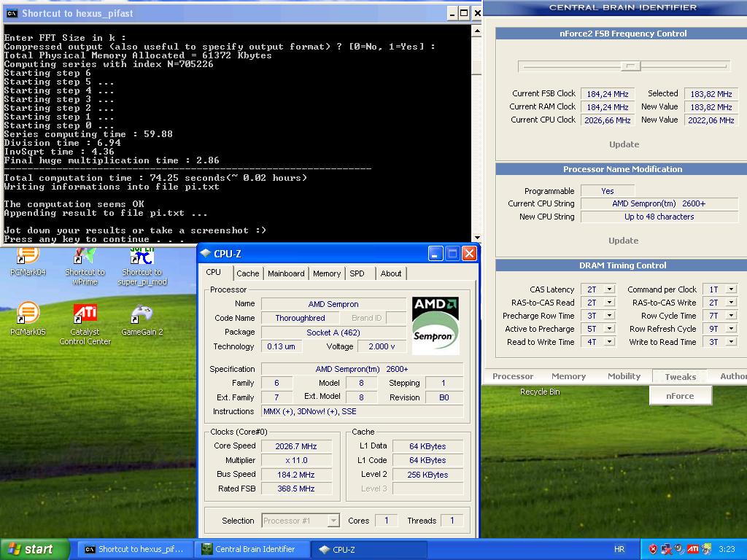Switch to Mobility tab in Central Brain Identifier
This screenshot has height=560, width=747.
click(624, 376)
